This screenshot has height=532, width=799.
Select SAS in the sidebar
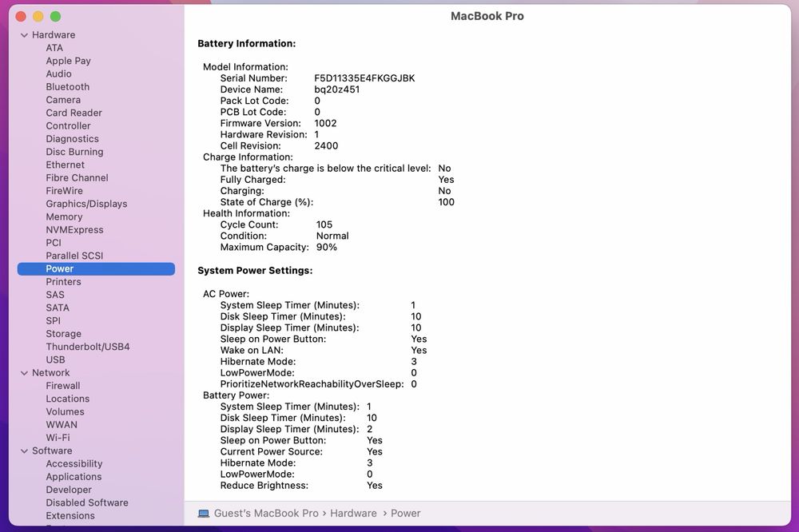click(x=55, y=295)
